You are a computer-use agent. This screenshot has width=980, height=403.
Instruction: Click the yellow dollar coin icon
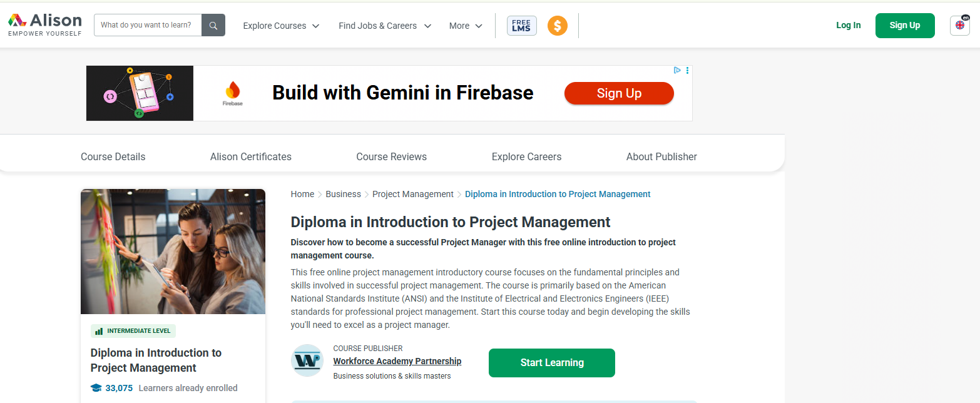[557, 26]
